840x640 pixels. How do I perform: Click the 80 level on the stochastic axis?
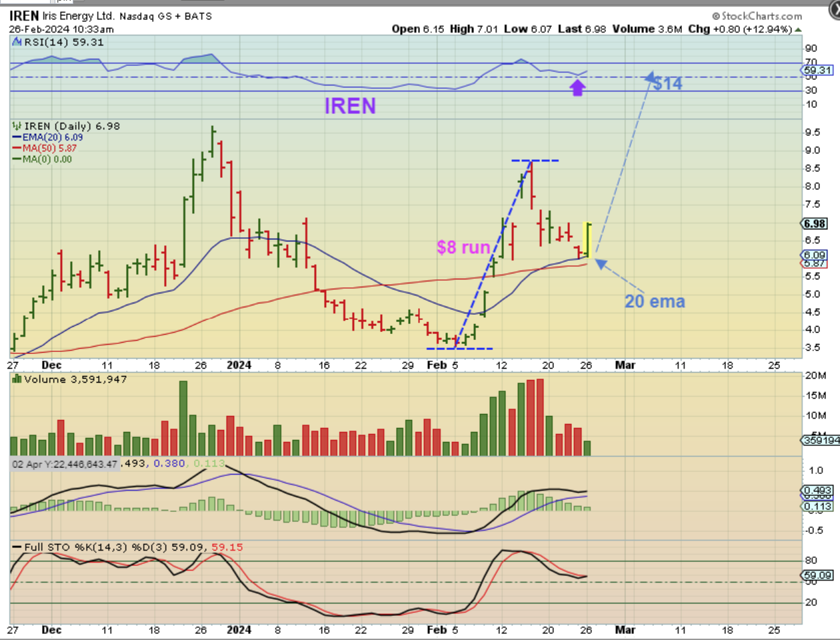pyautogui.click(x=811, y=561)
